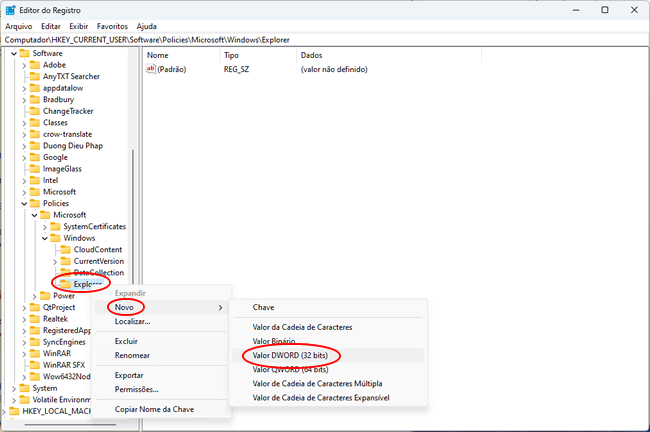650x432 pixels.
Task: Click the Registry Editor app icon in title bar
Action: point(11,9)
